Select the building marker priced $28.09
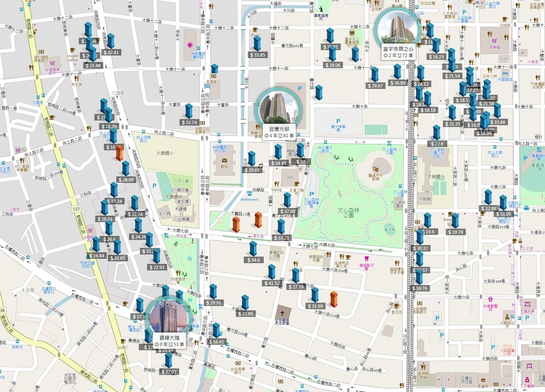 (x=125, y=168)
